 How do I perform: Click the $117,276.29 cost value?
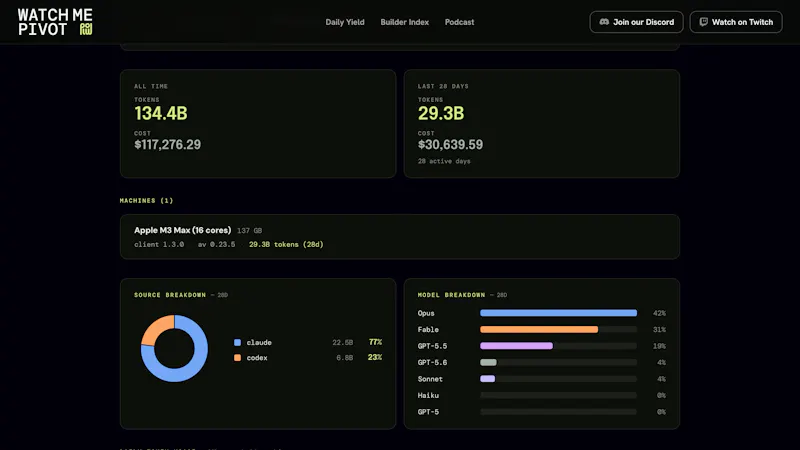167,145
